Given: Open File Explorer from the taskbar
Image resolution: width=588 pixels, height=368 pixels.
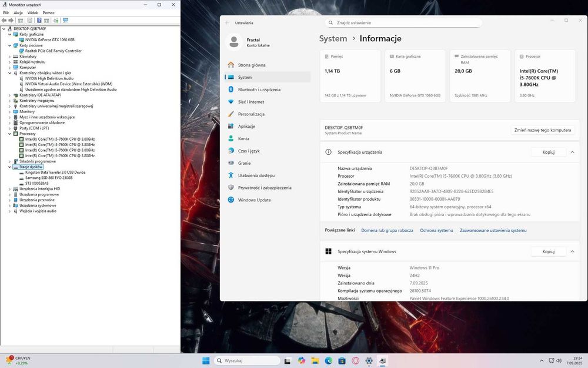Looking at the screenshot, I should [315, 361].
